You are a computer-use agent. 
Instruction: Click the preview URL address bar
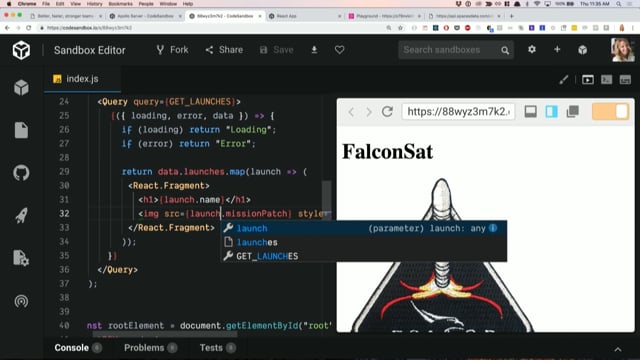point(458,111)
